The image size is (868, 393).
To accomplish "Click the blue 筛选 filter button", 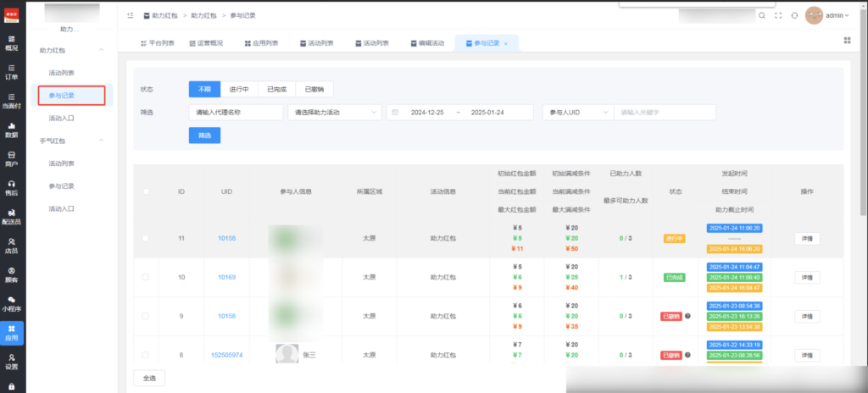I will tap(204, 135).
